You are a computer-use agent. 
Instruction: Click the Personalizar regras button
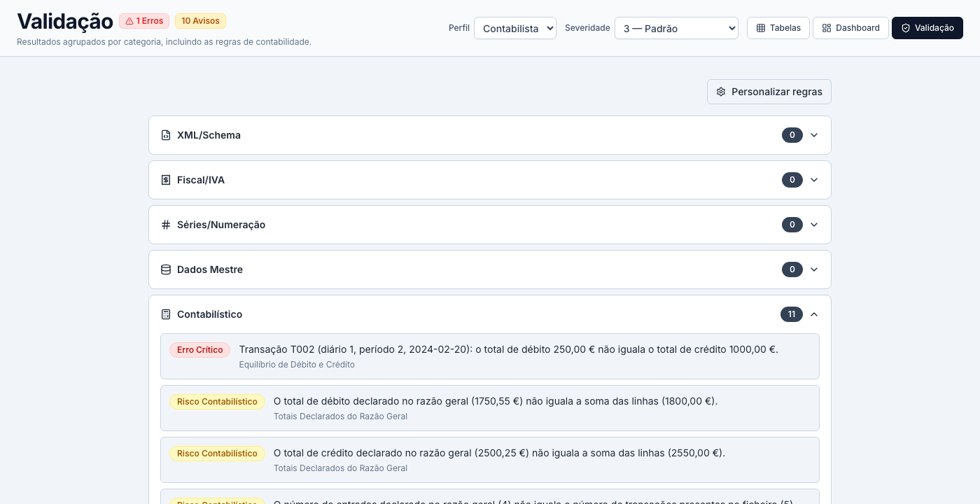[769, 92]
